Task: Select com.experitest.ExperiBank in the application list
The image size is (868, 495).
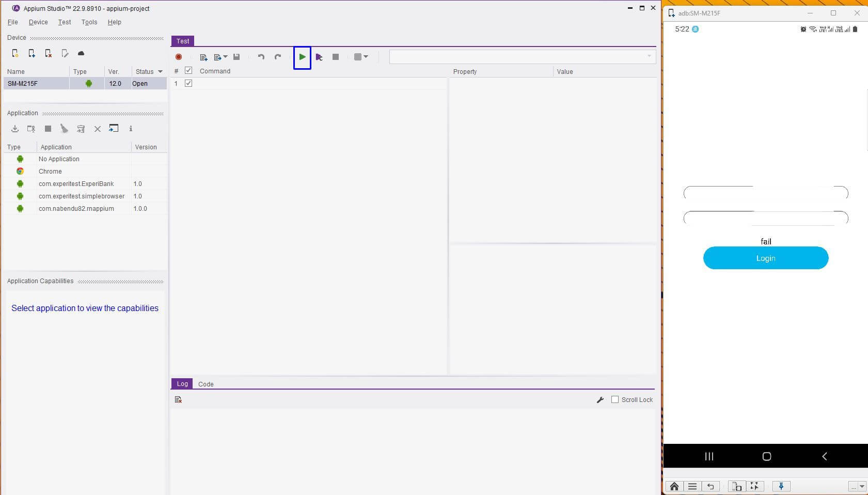Action: (76, 184)
